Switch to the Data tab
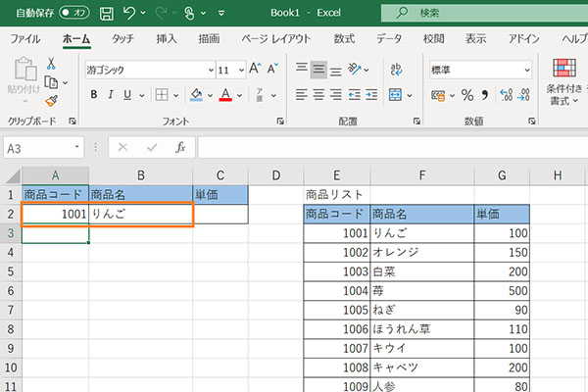 [389, 39]
